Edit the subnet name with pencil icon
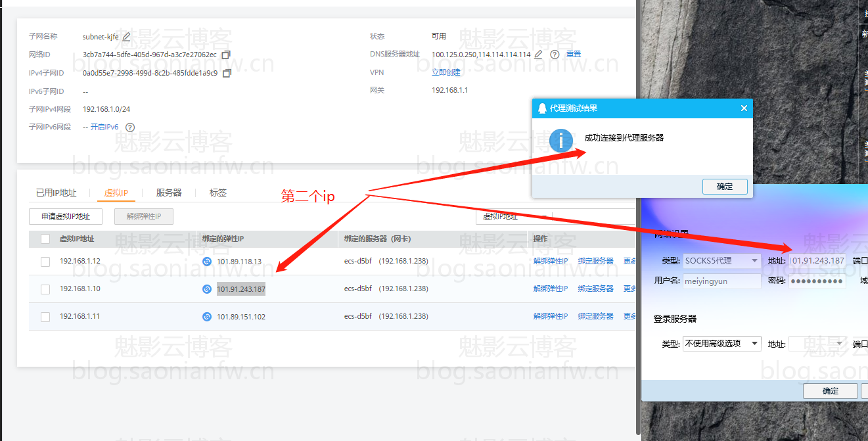This screenshot has width=868, height=441. click(x=126, y=37)
